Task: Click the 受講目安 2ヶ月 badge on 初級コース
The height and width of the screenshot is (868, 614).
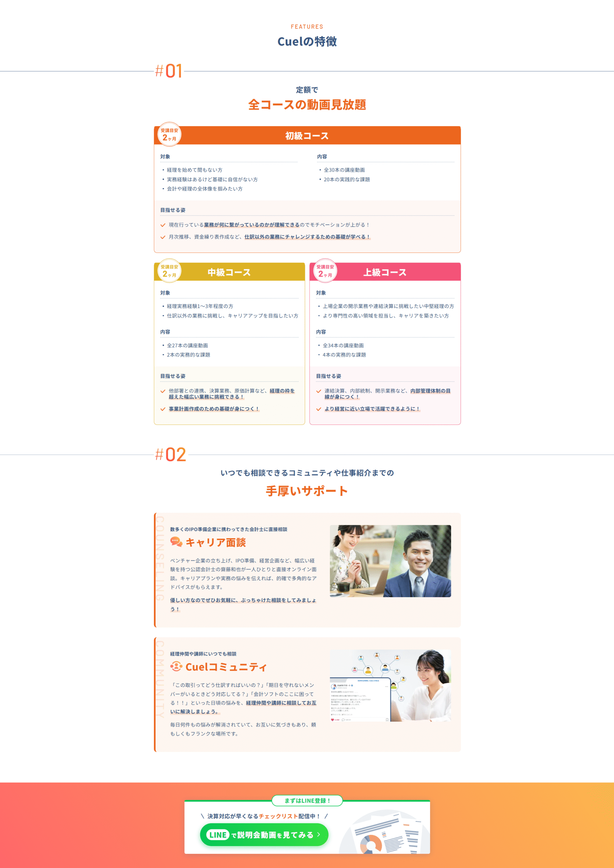Action: point(169,134)
